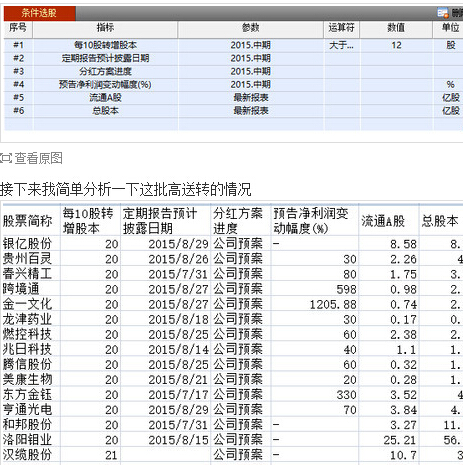The image size is (463, 465).
Task: Click the 分红方案进度 stock table header
Action: [x=238, y=221]
